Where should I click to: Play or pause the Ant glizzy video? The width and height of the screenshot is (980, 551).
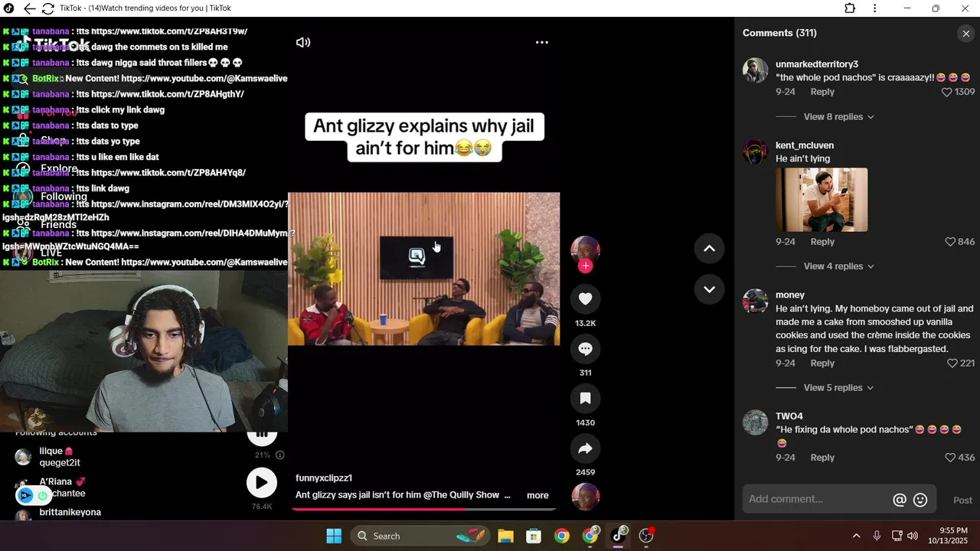(x=423, y=269)
